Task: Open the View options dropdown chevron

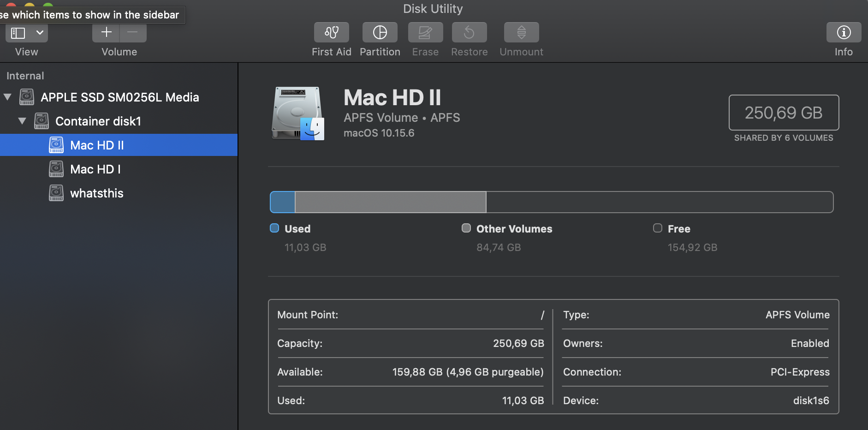Action: pyautogui.click(x=40, y=33)
